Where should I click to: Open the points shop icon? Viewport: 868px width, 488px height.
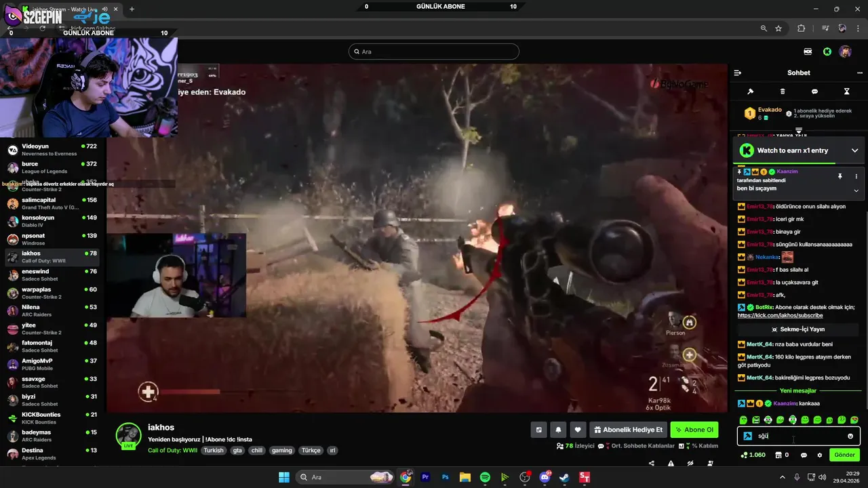coord(779,455)
